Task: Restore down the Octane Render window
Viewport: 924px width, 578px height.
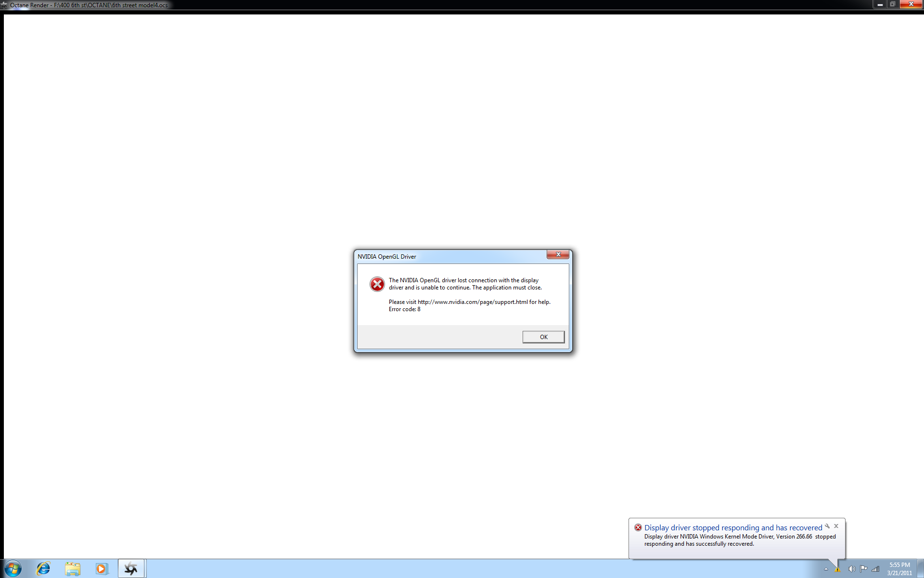Action: pyautogui.click(x=893, y=4)
